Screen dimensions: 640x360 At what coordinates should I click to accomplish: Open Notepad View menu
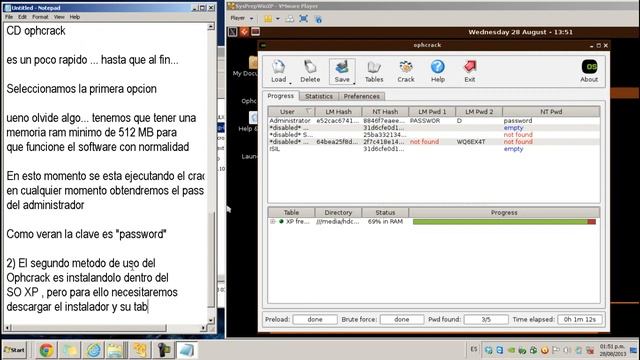coord(59,17)
